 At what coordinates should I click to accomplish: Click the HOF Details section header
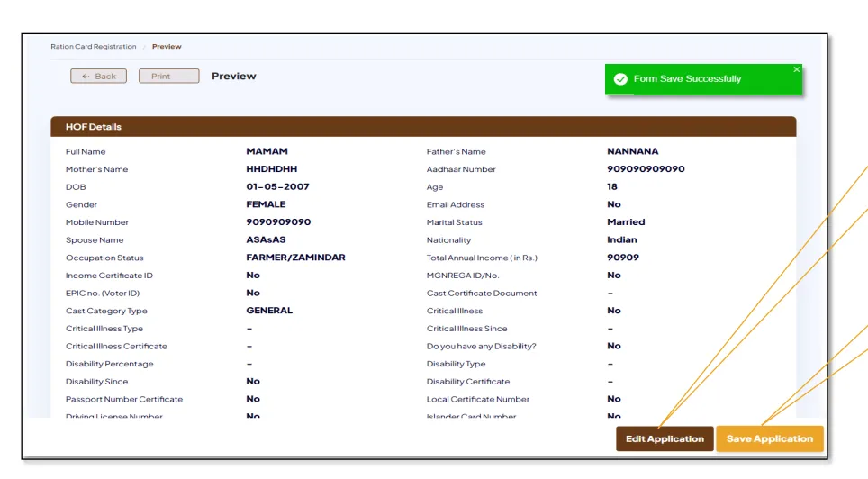(x=423, y=127)
